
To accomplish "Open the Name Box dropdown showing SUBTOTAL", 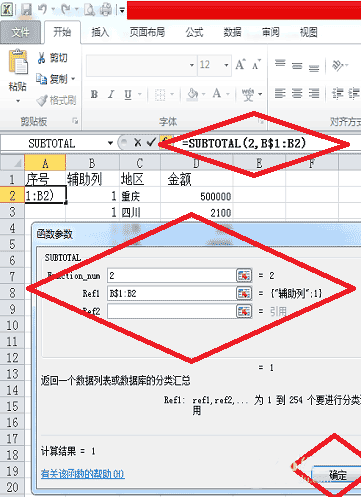I will click(110, 144).
